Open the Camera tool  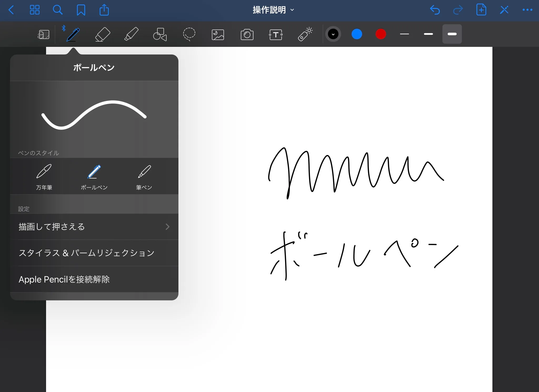click(x=247, y=34)
